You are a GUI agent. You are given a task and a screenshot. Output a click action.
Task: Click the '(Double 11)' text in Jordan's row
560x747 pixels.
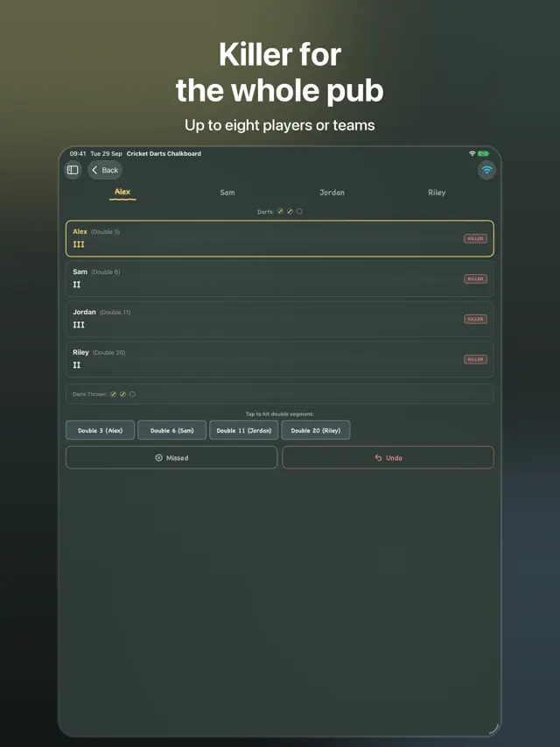(115, 312)
